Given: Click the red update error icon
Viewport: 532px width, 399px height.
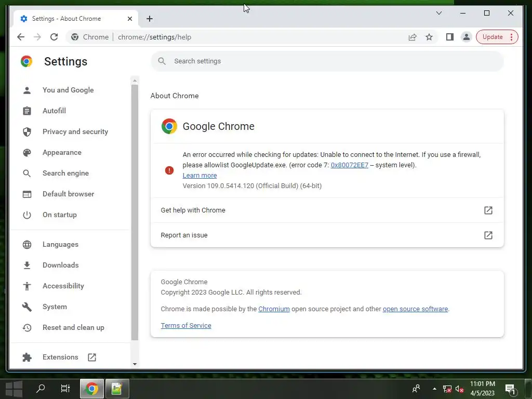Looking at the screenshot, I should click(x=169, y=170).
